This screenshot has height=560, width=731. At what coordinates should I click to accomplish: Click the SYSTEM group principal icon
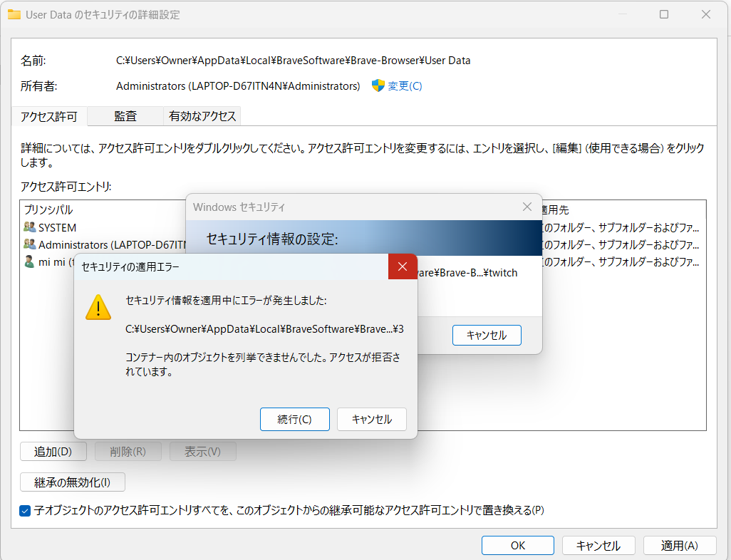click(29, 227)
